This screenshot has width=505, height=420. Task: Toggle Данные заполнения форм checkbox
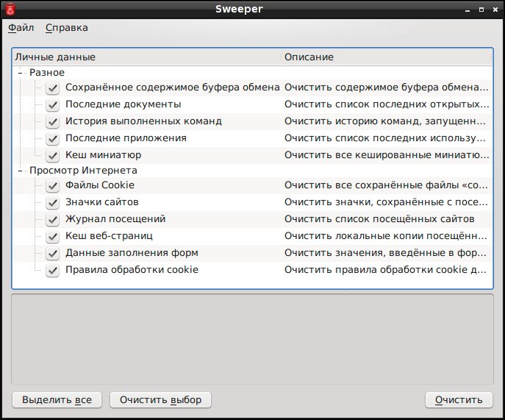(52, 253)
